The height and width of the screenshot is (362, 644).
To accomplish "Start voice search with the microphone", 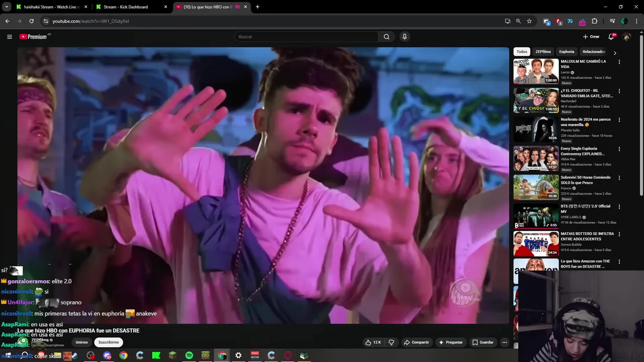I will [405, 37].
